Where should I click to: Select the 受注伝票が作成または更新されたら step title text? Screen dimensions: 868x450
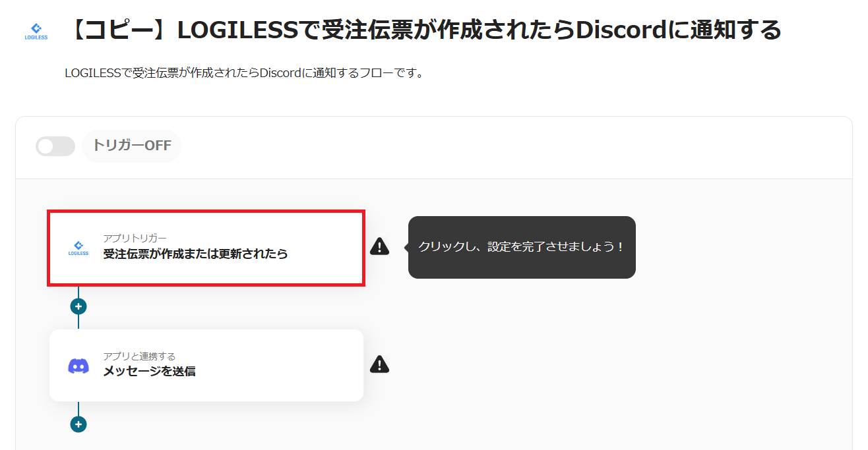[x=195, y=254]
